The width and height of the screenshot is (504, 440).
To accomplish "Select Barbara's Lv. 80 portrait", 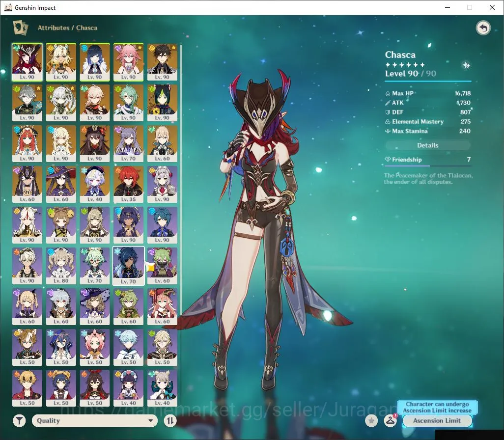I will (61, 266).
